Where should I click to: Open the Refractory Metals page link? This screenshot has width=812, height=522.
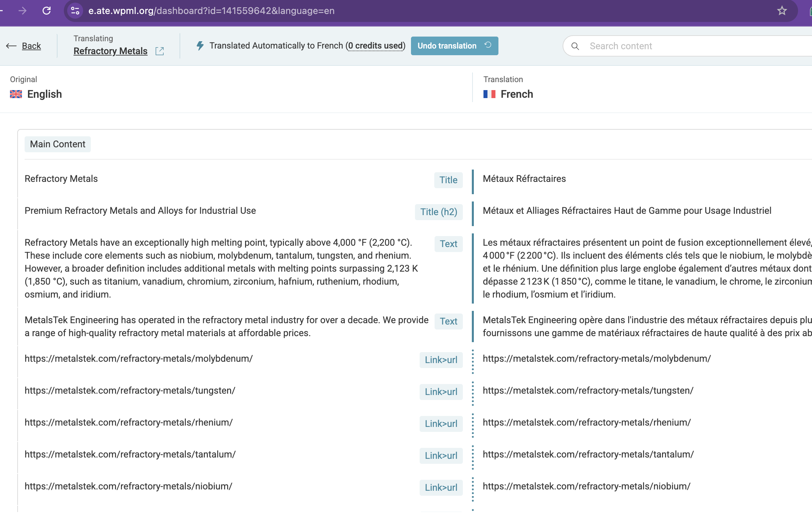point(110,51)
